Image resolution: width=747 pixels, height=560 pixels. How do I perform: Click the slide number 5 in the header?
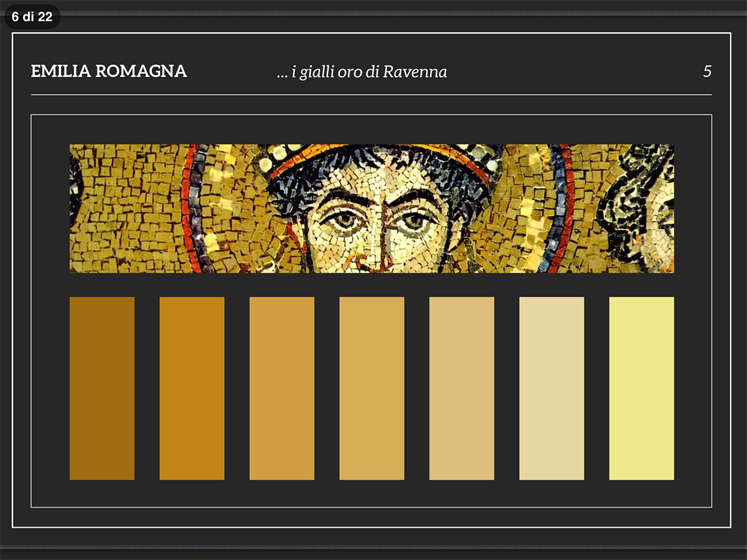tap(707, 72)
